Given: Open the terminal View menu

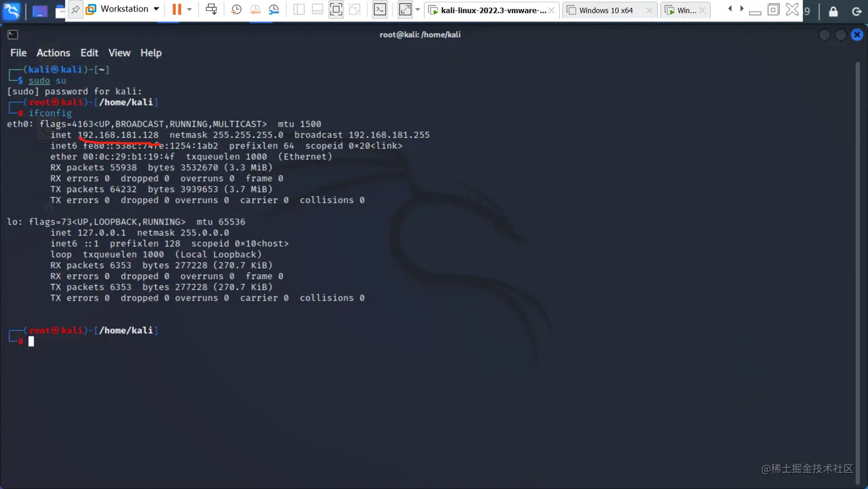Looking at the screenshot, I should (119, 53).
